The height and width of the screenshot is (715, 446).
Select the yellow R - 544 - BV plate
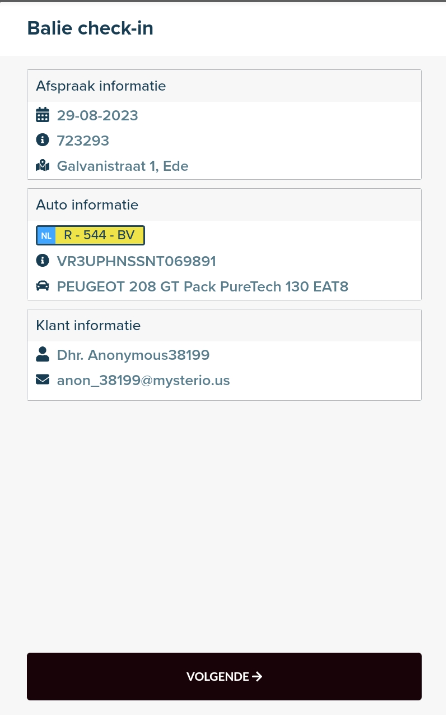tap(90, 235)
